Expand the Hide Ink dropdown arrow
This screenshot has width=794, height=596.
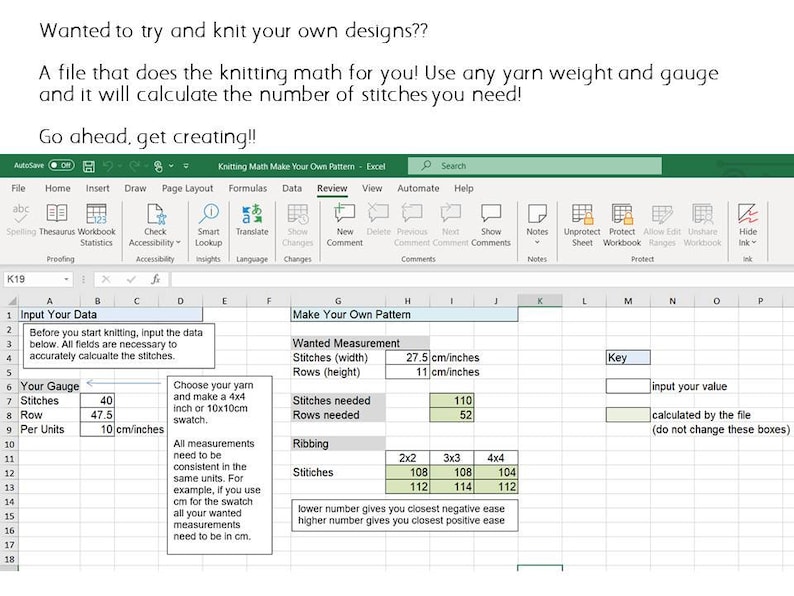tap(755, 243)
